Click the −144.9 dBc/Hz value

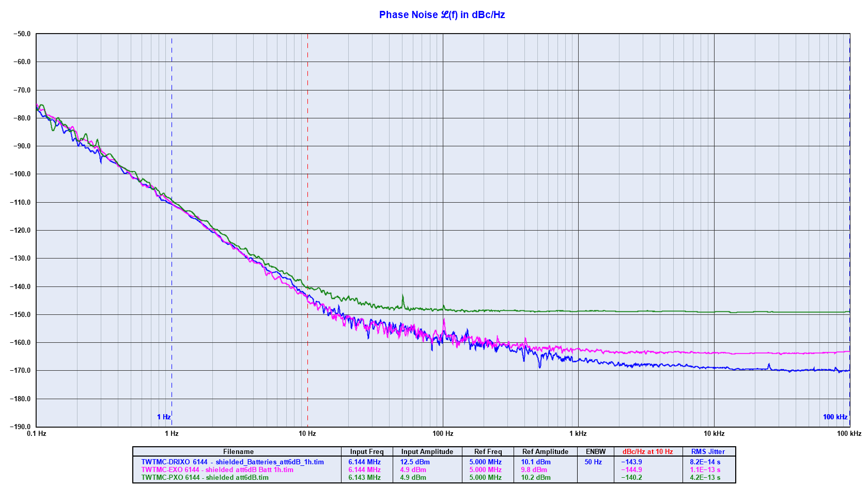[x=631, y=470]
